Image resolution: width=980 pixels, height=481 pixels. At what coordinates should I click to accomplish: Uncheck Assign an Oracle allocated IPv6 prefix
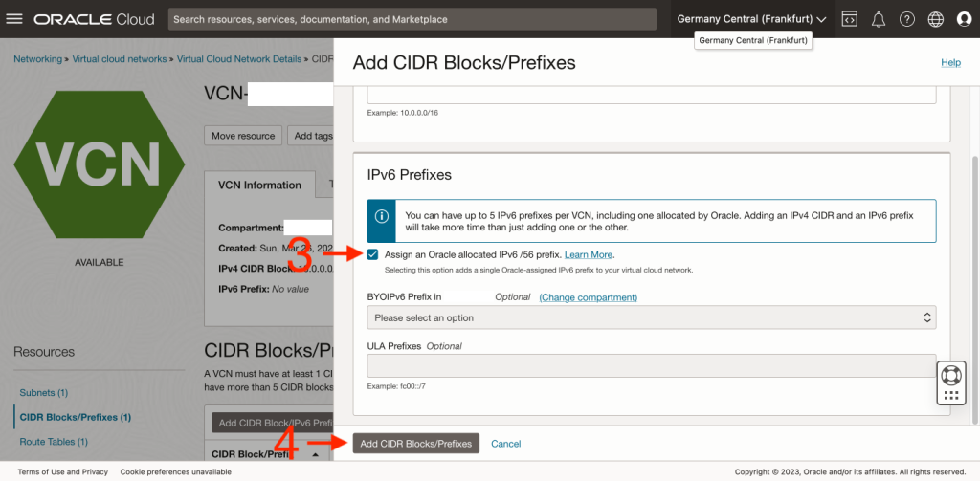coord(372,254)
